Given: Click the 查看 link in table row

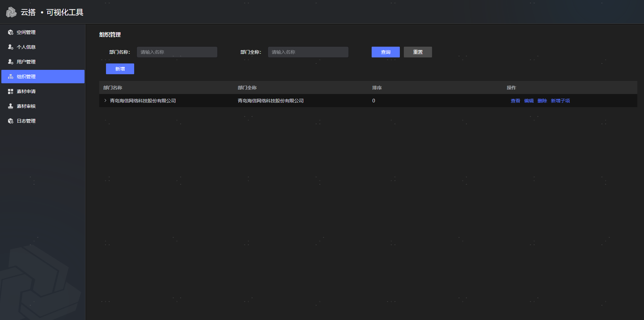Looking at the screenshot, I should tap(515, 101).
